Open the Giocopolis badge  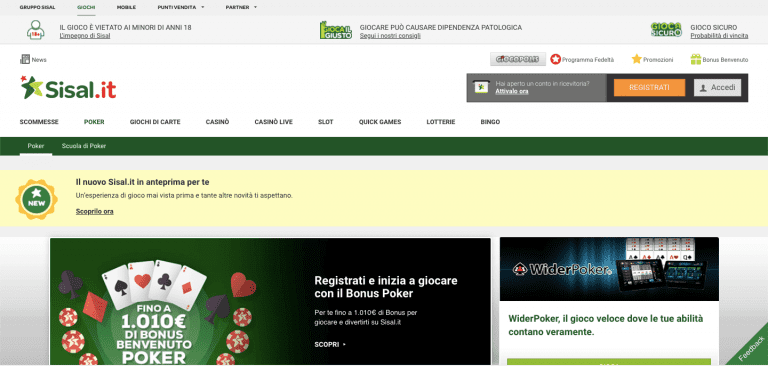518,59
